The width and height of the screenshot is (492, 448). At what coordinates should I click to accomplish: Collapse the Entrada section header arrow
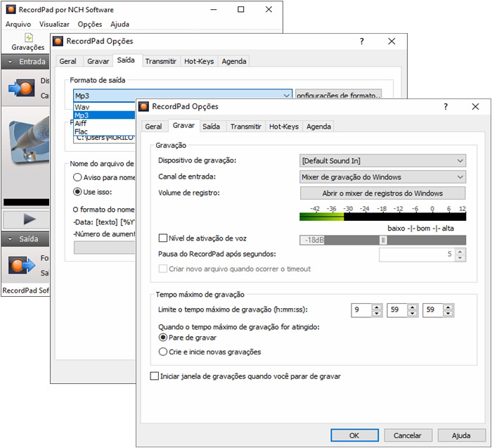pos(10,62)
